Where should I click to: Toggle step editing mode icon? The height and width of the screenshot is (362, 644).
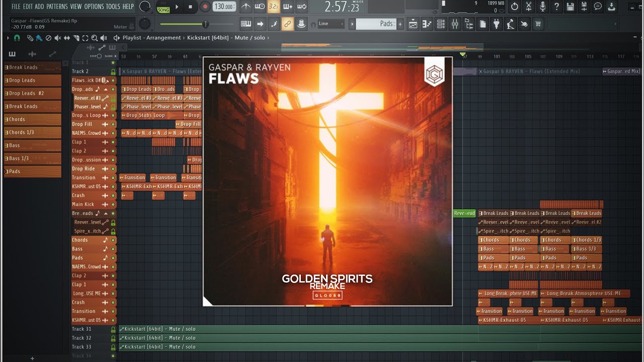click(x=274, y=24)
